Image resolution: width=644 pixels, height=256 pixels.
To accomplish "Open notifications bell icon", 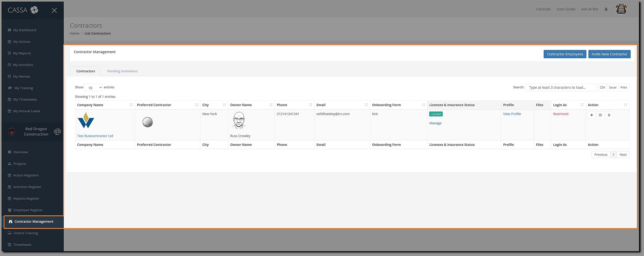I will tap(606, 9).
